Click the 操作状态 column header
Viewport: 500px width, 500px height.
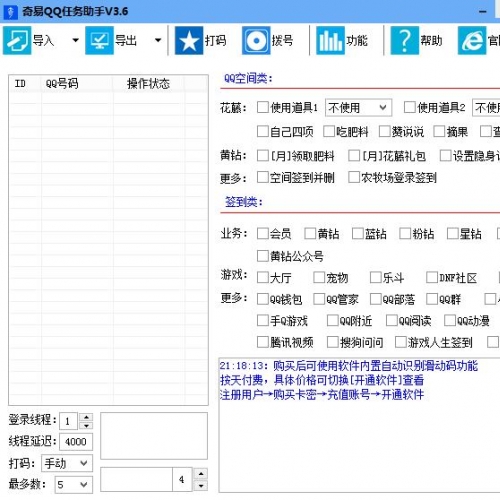[x=148, y=83]
